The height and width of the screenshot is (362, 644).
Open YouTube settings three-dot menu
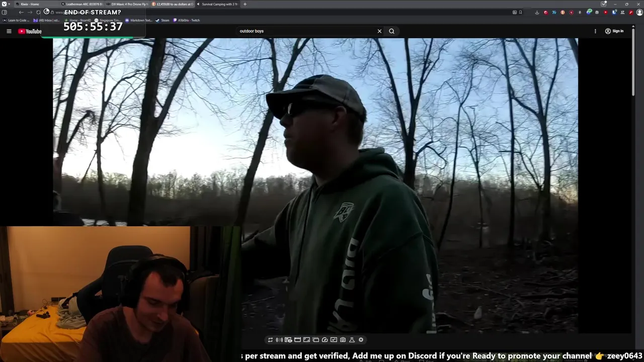pyautogui.click(x=595, y=31)
